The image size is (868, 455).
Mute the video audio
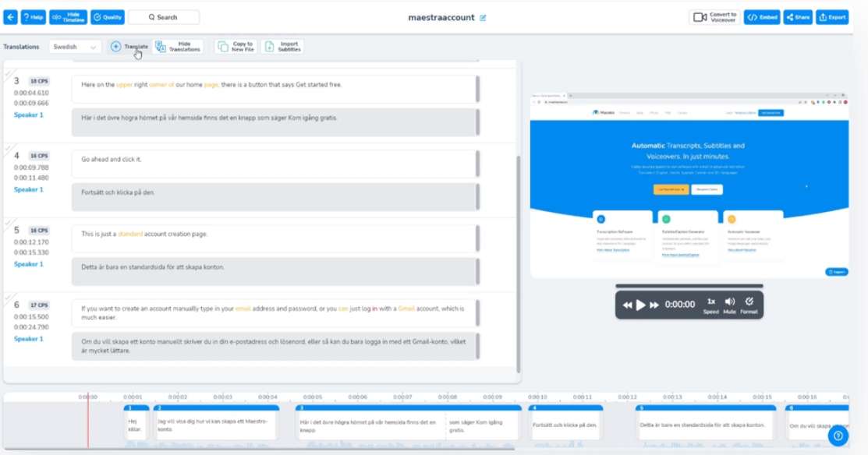coord(730,305)
